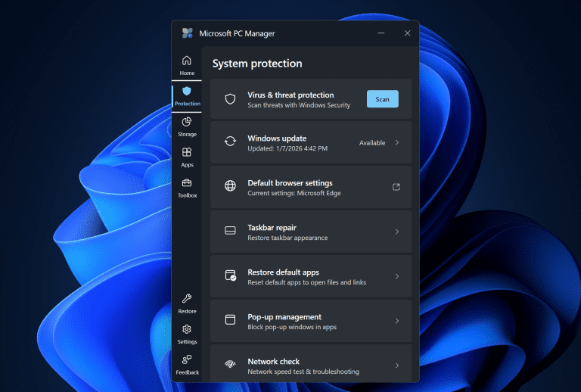Open Default browser settings external link icon
This screenshot has width=581, height=392.
click(x=396, y=187)
